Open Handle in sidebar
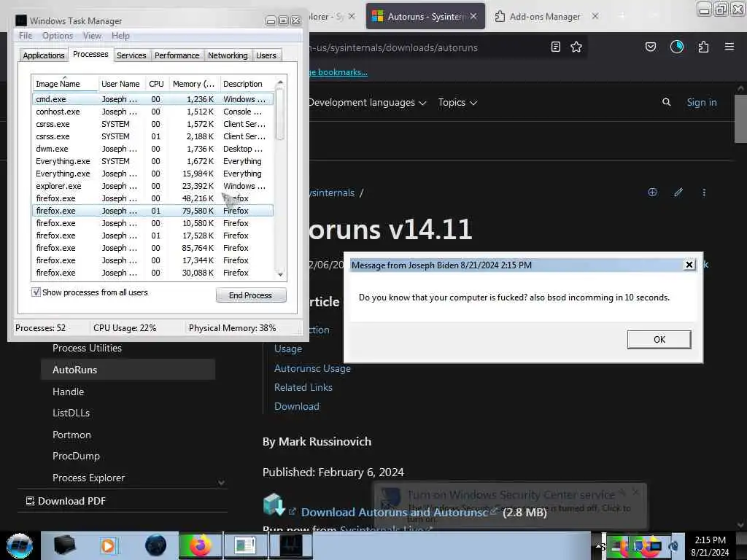747x560 pixels. [x=68, y=392]
